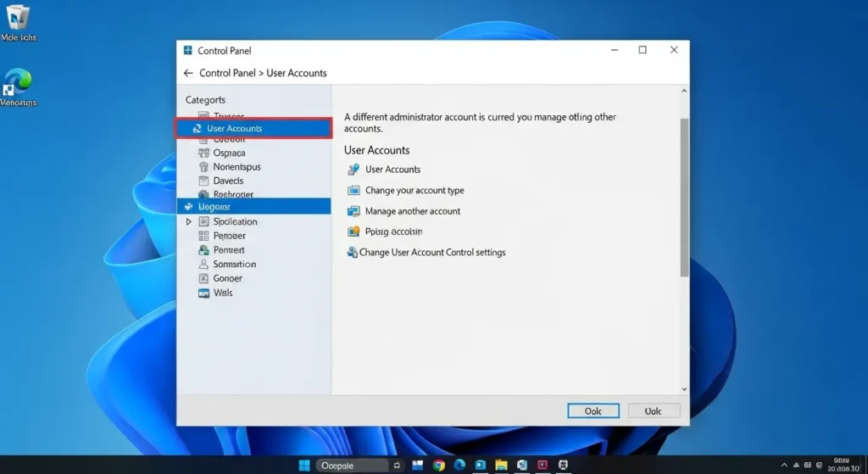Click the icon beside Change your account type

pos(353,191)
